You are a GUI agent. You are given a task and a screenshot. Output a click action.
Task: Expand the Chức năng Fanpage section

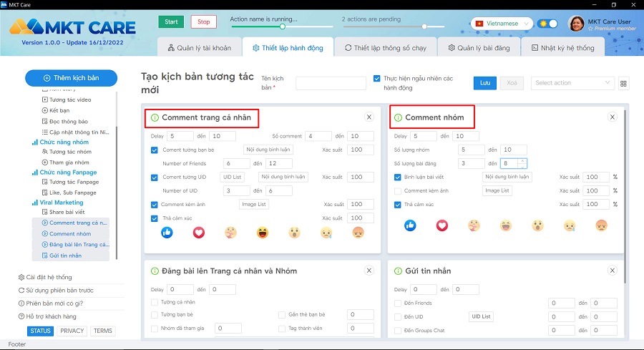pyautogui.click(x=64, y=172)
